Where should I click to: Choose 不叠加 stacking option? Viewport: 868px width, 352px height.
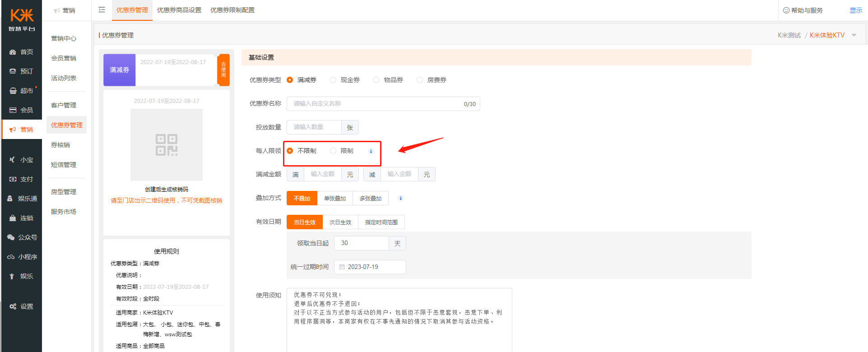click(x=302, y=198)
